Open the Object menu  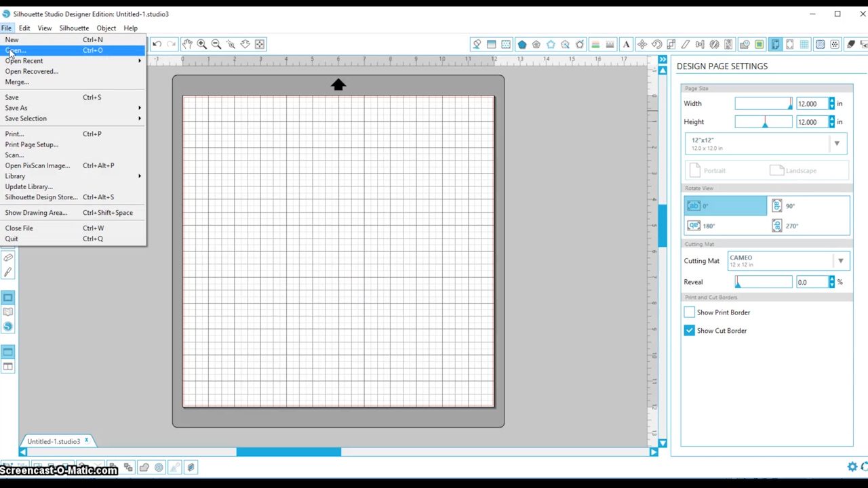(106, 28)
